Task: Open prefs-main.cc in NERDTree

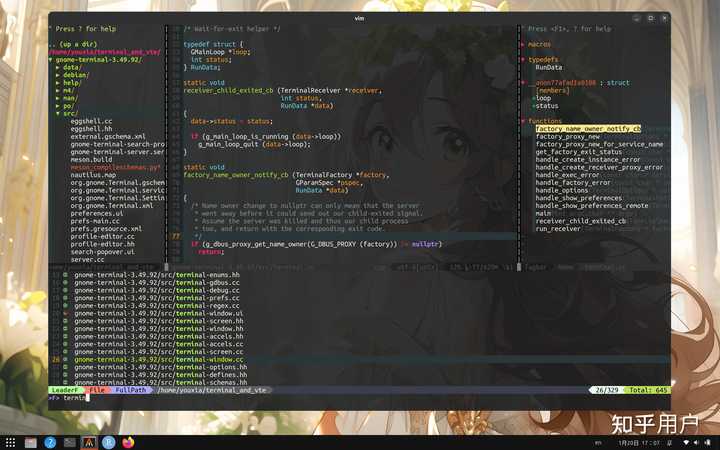Action: click(95, 221)
